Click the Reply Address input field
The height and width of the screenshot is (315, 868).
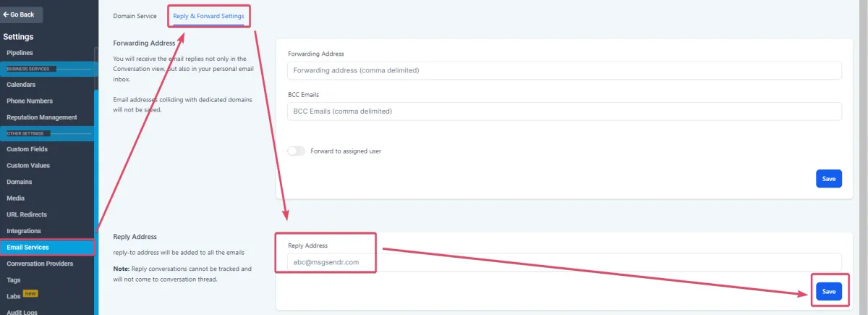click(564, 262)
